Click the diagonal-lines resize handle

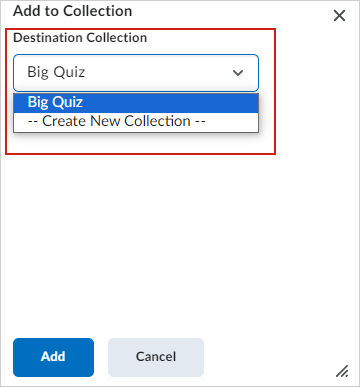[x=342, y=371]
